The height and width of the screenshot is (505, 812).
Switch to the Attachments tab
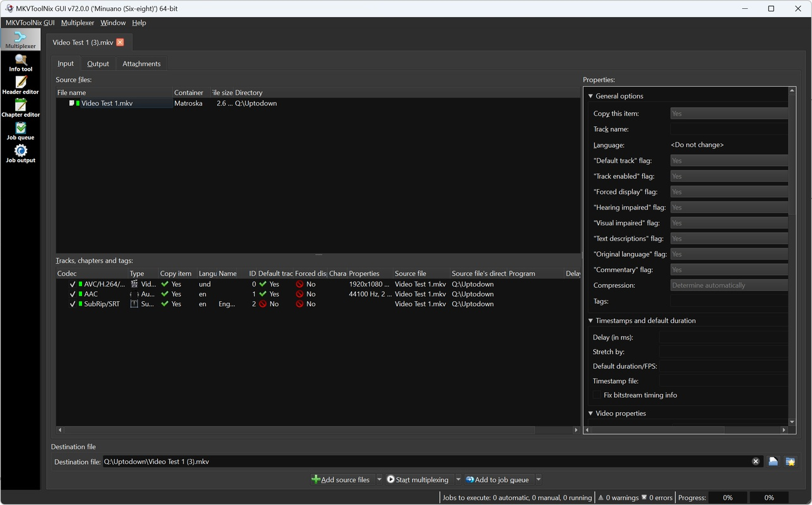[141, 64]
